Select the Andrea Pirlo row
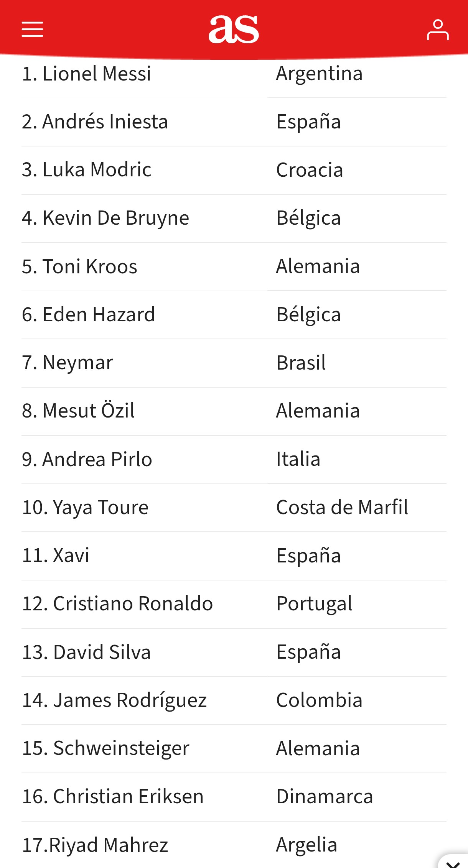 click(x=234, y=460)
